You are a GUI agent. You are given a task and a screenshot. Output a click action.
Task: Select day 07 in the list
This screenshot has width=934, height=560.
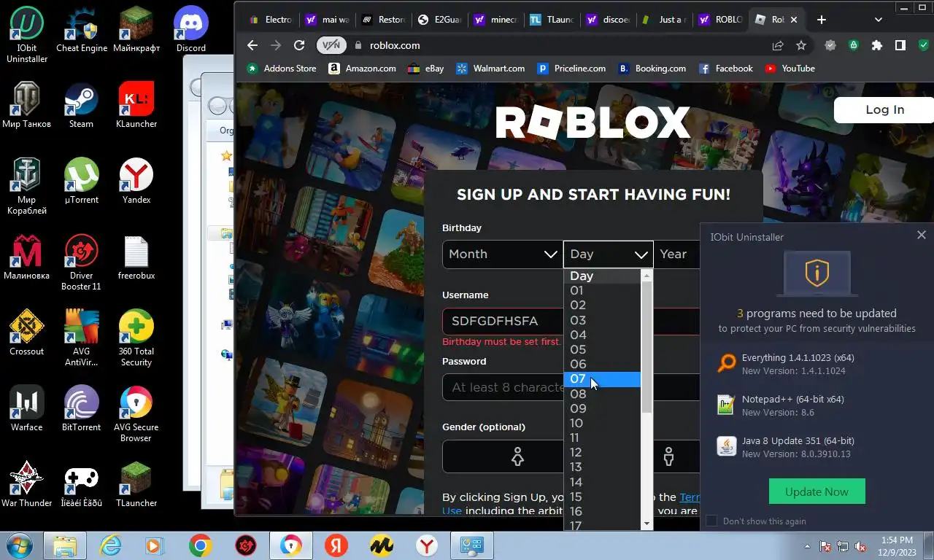pyautogui.click(x=602, y=379)
